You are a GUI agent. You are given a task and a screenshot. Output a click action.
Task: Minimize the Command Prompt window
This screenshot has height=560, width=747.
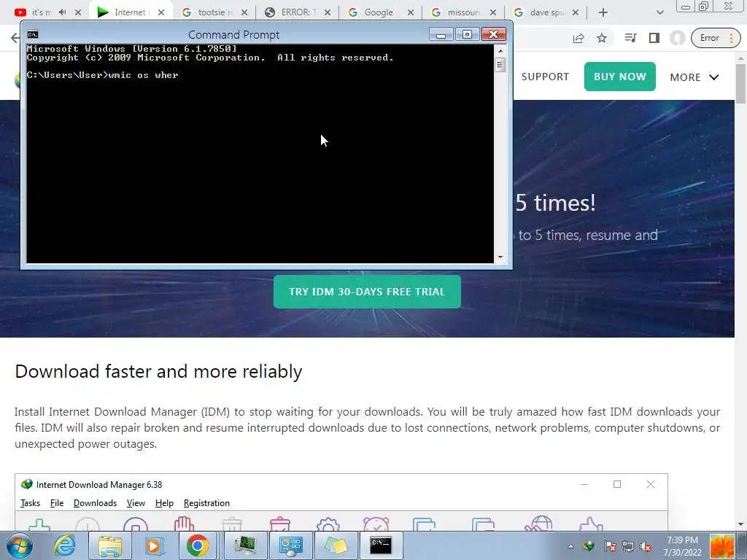point(441,34)
